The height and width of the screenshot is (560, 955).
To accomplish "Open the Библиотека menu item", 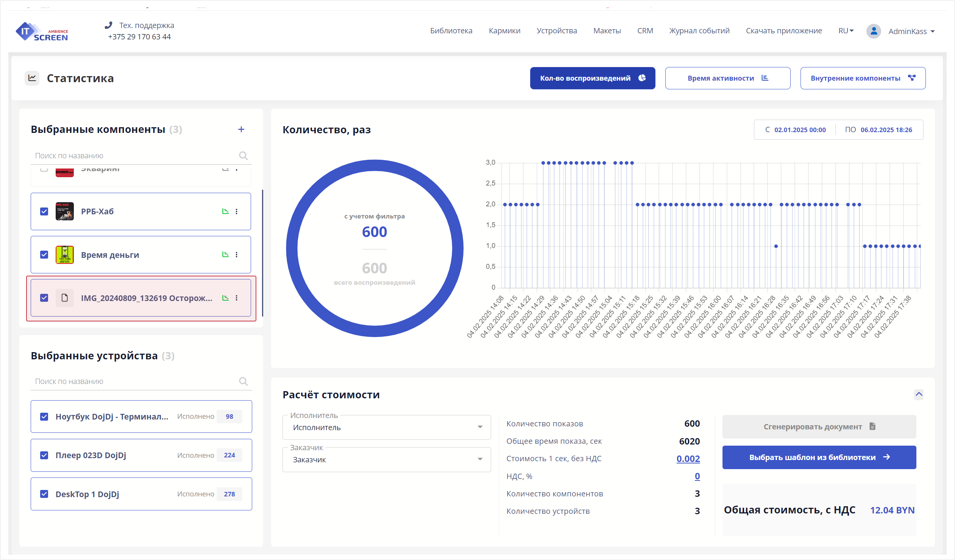I will [451, 31].
